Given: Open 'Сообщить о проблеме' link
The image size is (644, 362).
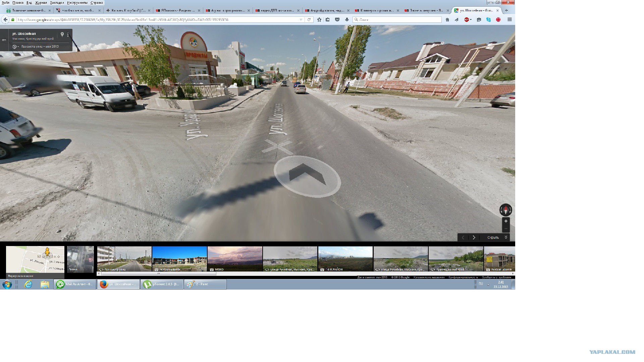Looking at the screenshot, I should tap(496, 277).
